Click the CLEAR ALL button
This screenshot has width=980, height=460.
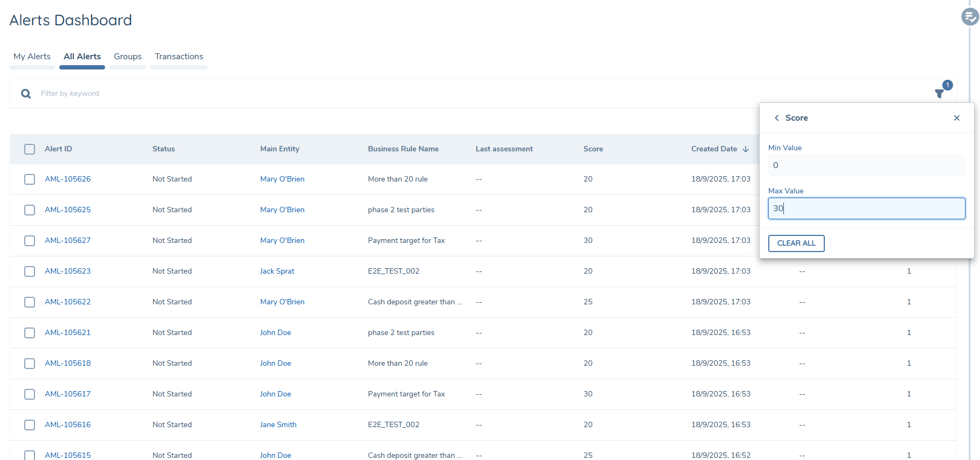click(796, 243)
